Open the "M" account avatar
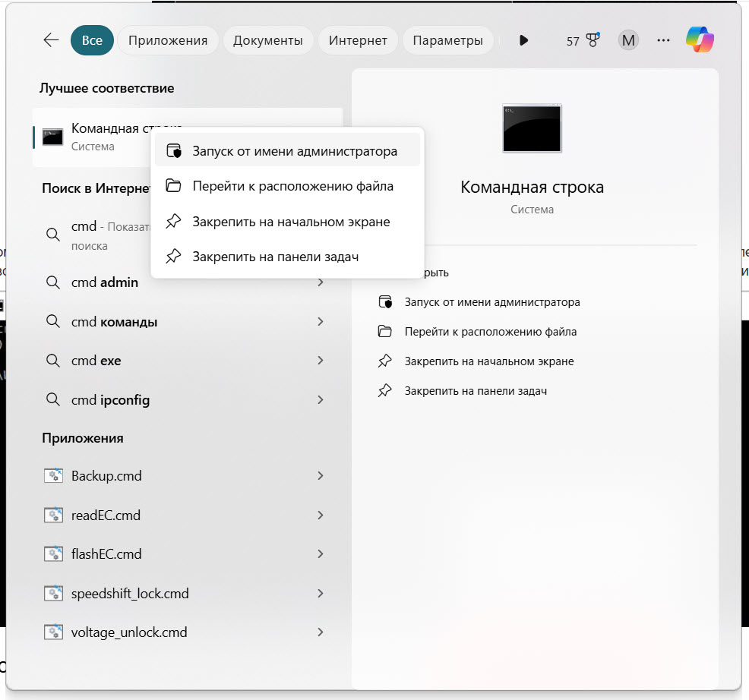 (x=627, y=39)
